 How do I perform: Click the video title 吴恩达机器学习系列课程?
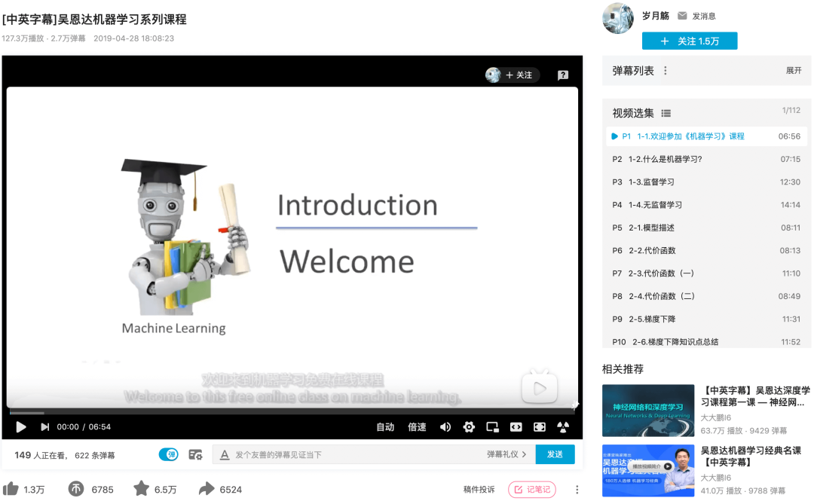pos(94,20)
